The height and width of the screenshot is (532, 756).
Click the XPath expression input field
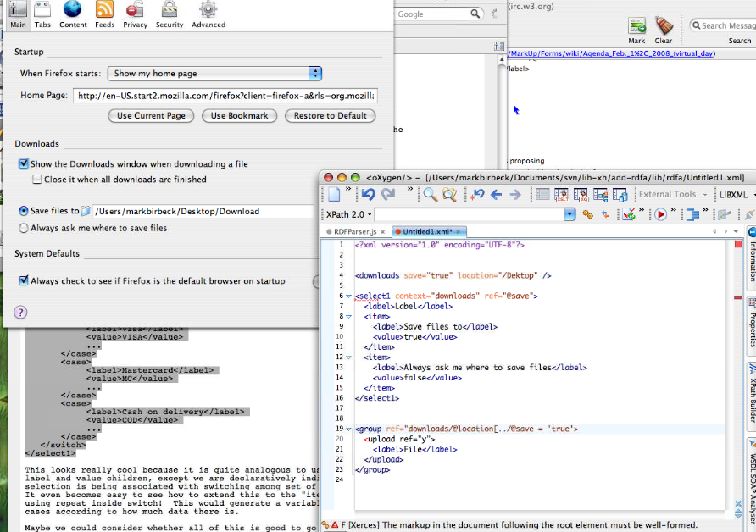tap(470, 214)
